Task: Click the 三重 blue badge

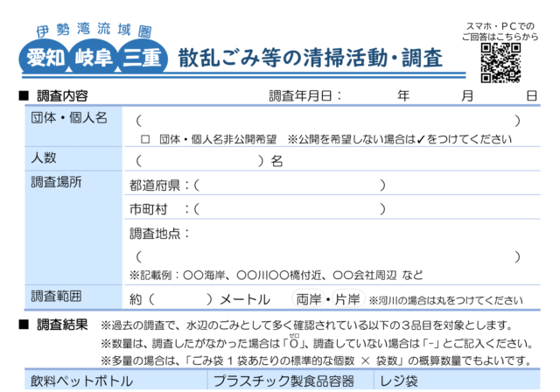Action: (x=142, y=59)
